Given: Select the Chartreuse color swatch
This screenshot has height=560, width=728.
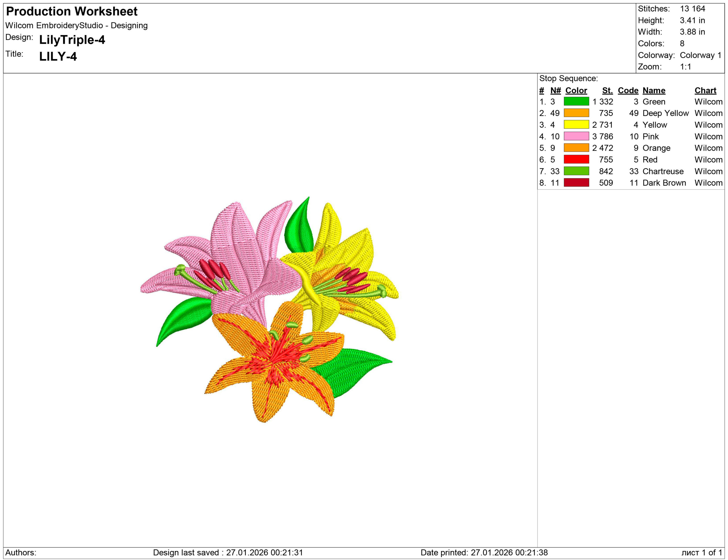Looking at the screenshot, I should click(x=576, y=171).
